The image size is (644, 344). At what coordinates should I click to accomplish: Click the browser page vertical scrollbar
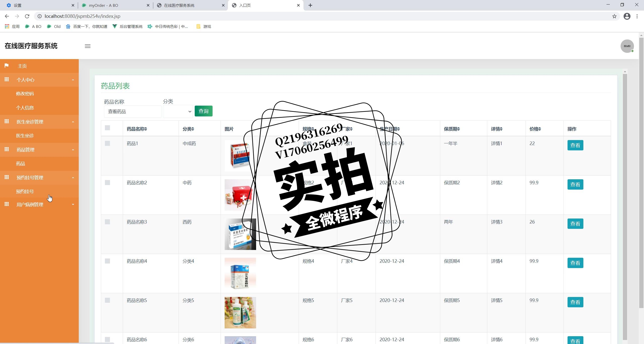click(641, 173)
